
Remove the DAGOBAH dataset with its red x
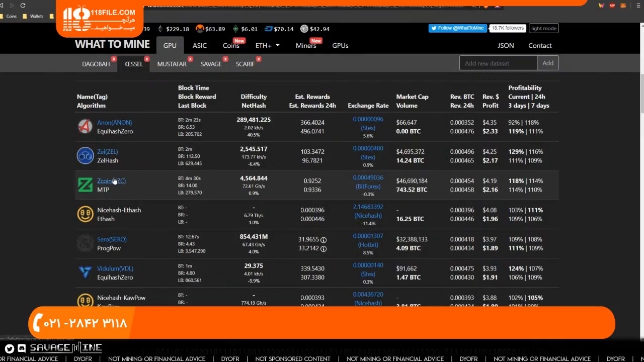[x=114, y=59]
